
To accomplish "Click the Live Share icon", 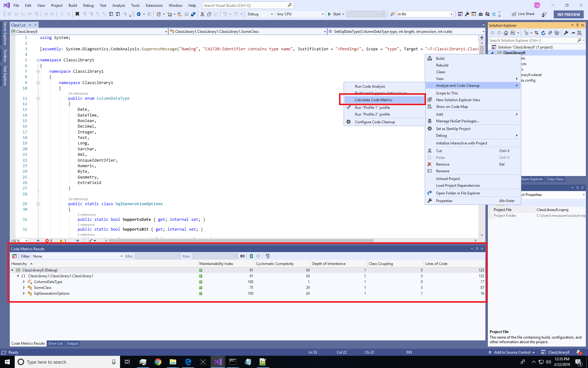I will 514,14.
